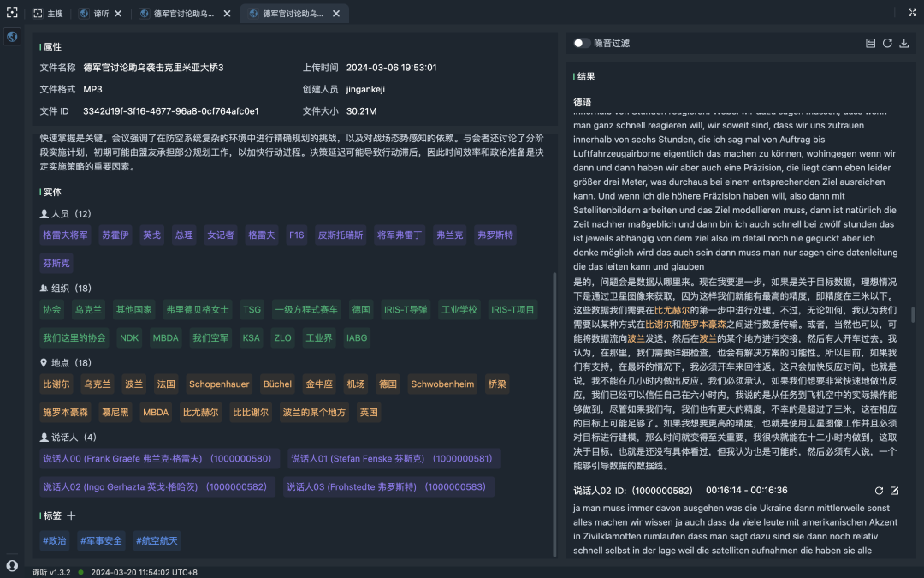Click the edit icon for 说话人02 segment
The width and height of the screenshot is (924, 578).
click(894, 491)
